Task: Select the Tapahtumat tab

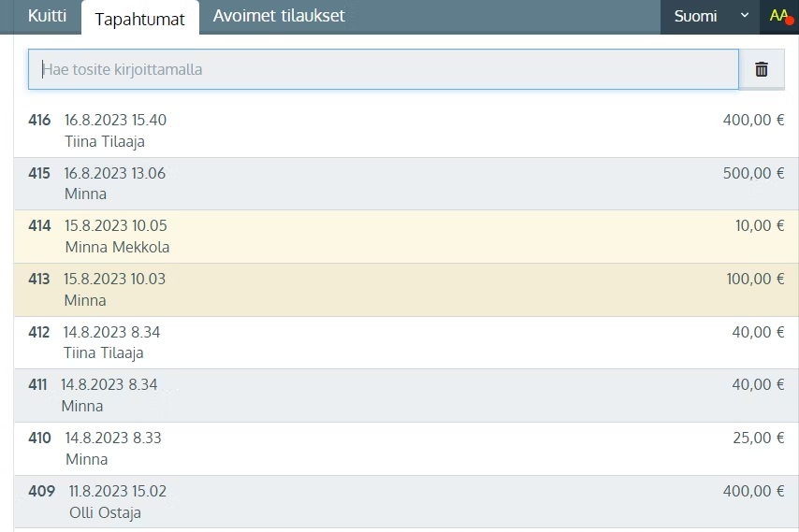Action: tap(139, 19)
